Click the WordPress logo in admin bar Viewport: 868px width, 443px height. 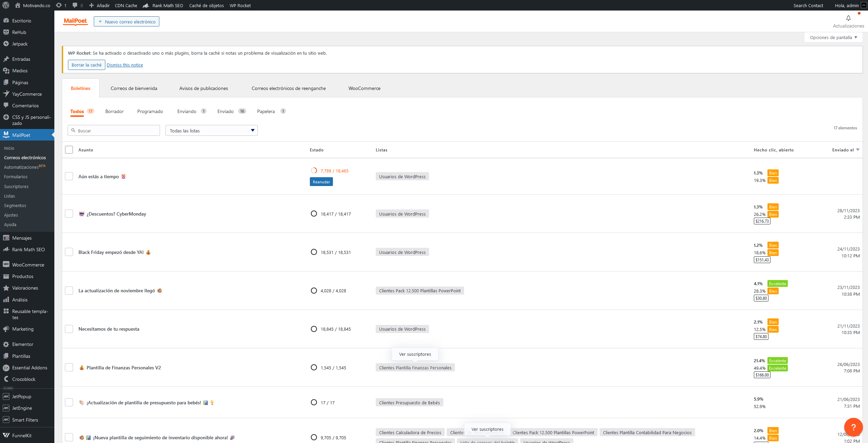point(6,5)
